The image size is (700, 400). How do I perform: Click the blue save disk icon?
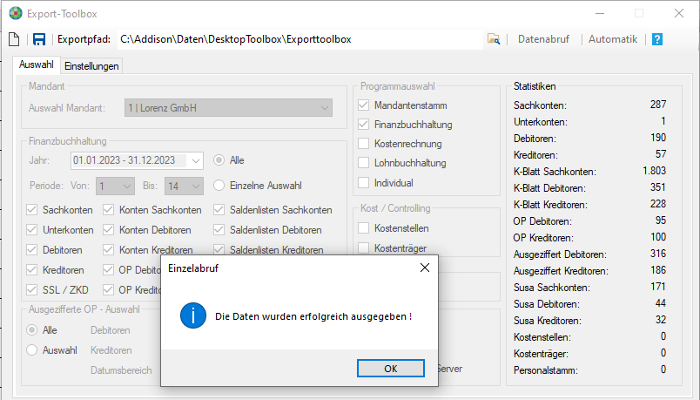click(39, 39)
